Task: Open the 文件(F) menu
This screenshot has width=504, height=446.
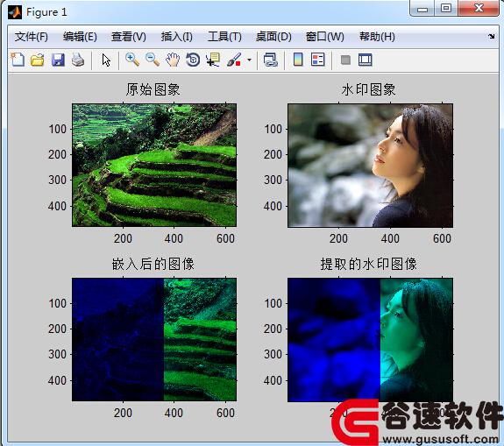Action: [x=32, y=37]
